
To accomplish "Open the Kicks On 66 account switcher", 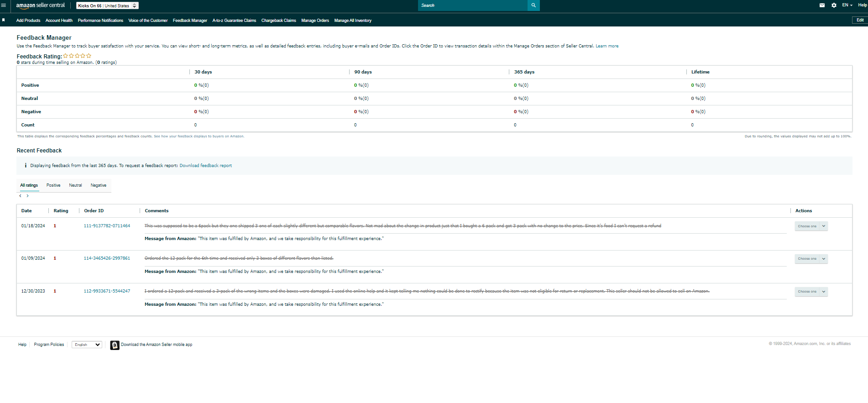I will [x=107, y=5].
